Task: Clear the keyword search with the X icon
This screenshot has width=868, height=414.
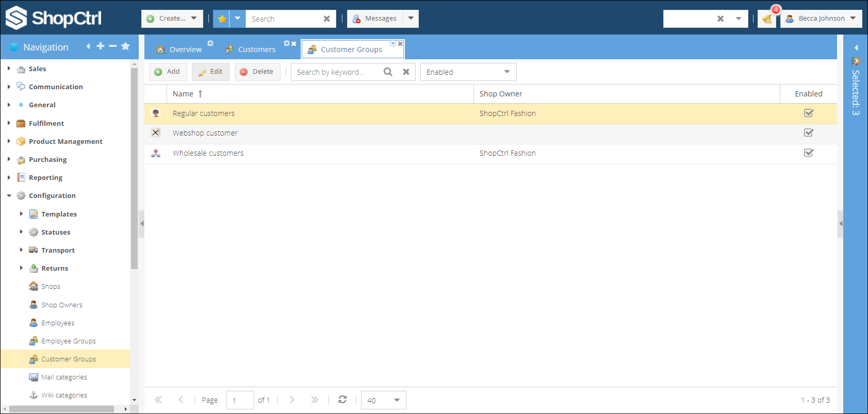Action: coord(406,72)
